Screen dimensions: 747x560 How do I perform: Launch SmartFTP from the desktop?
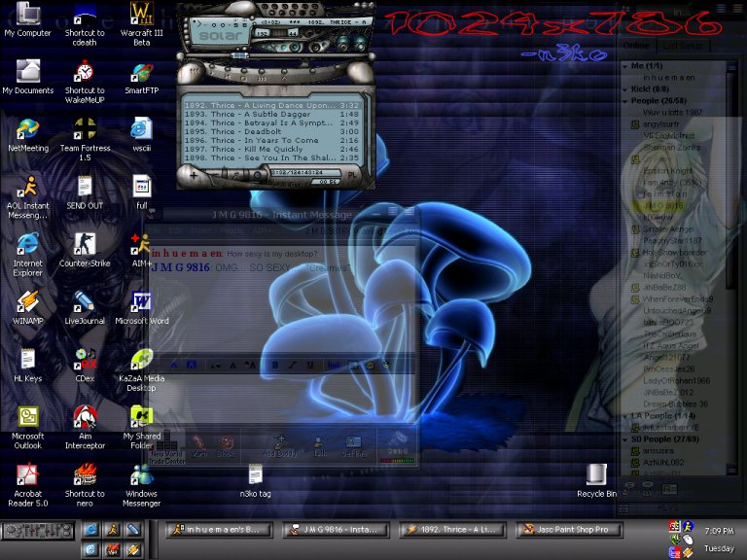pyautogui.click(x=141, y=78)
